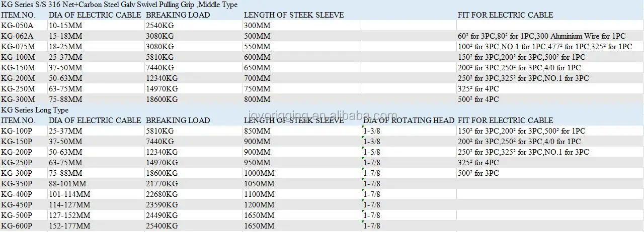Click the 500² for 3PC cell

click(478, 173)
